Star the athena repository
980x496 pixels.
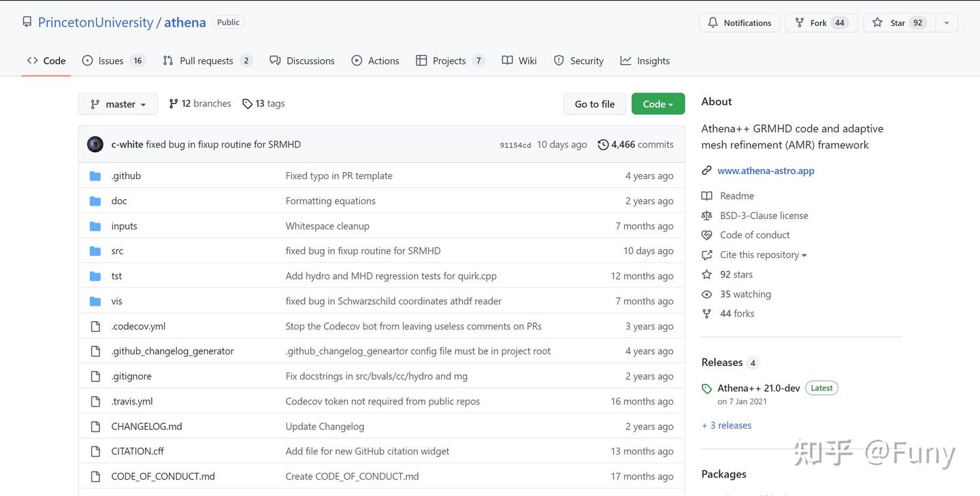pyautogui.click(x=899, y=22)
